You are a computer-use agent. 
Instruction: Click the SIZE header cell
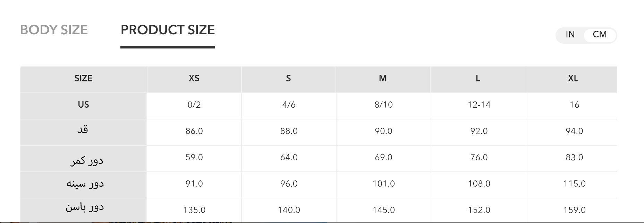point(83,79)
